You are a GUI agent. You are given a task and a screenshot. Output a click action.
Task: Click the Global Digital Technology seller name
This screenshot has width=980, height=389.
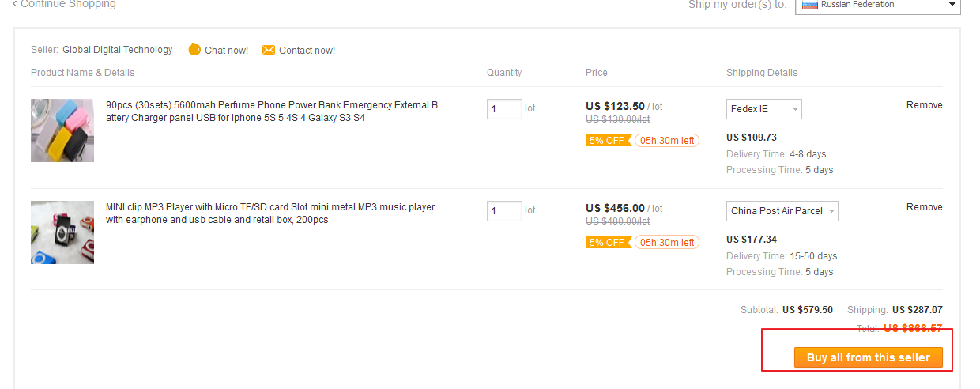[118, 50]
